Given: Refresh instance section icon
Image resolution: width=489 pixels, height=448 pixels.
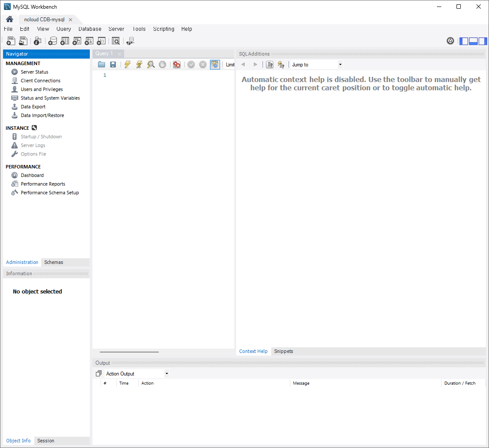Looking at the screenshot, I should point(34,128).
